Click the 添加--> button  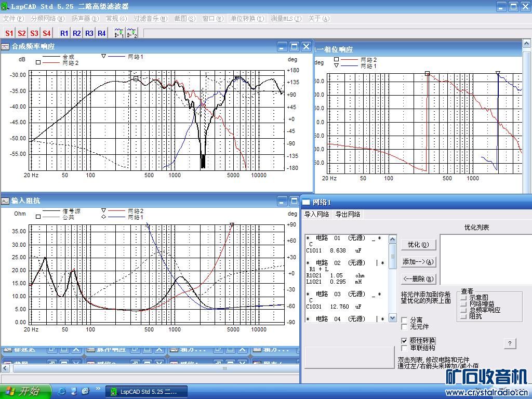point(418,262)
